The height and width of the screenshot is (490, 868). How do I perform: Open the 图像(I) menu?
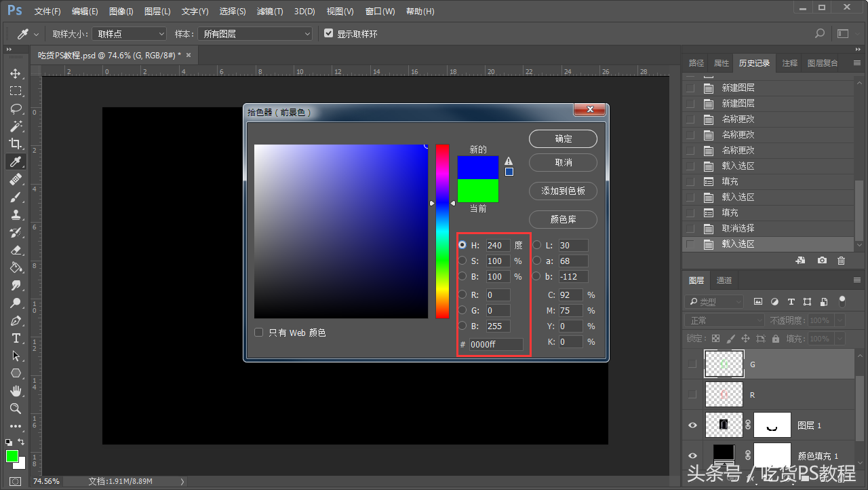(x=121, y=12)
